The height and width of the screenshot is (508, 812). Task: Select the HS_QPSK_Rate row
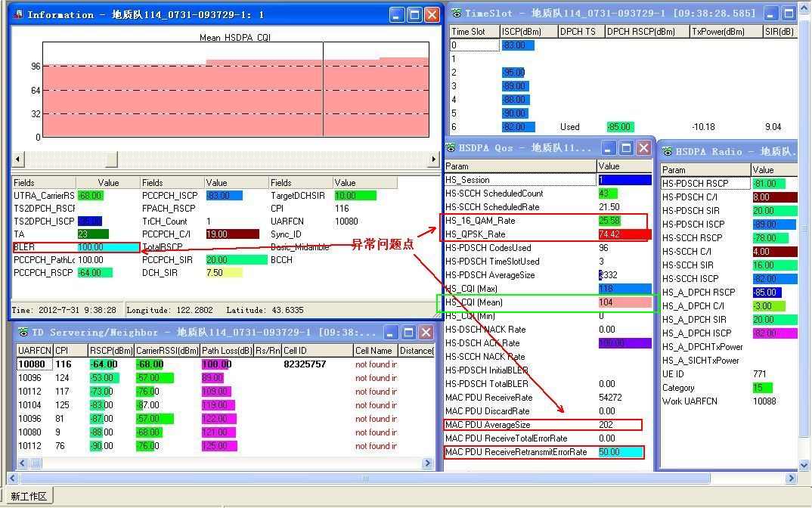[x=548, y=234]
